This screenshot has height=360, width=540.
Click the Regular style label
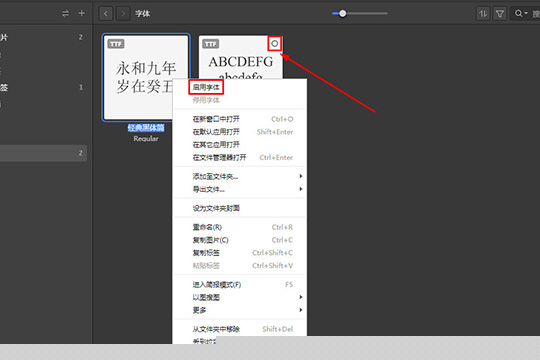tap(146, 138)
